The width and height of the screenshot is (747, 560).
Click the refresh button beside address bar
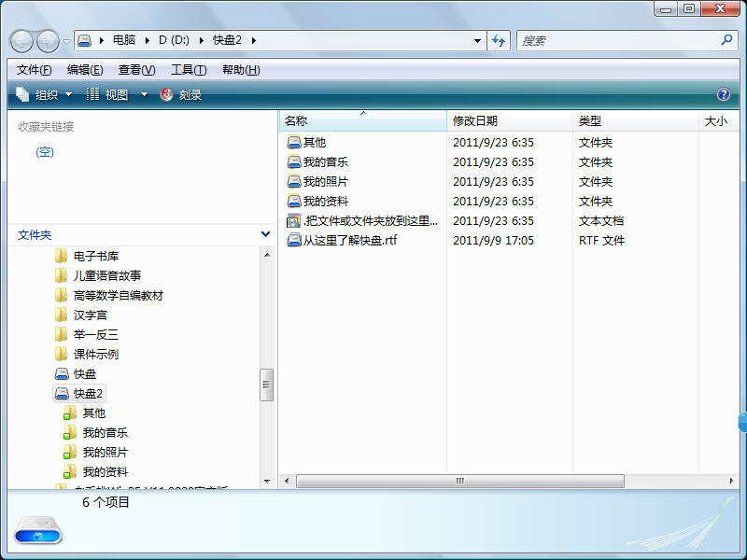pyautogui.click(x=499, y=40)
